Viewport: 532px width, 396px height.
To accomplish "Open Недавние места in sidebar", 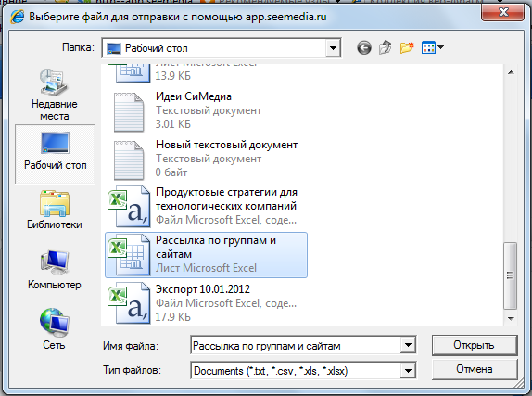I will (55, 95).
